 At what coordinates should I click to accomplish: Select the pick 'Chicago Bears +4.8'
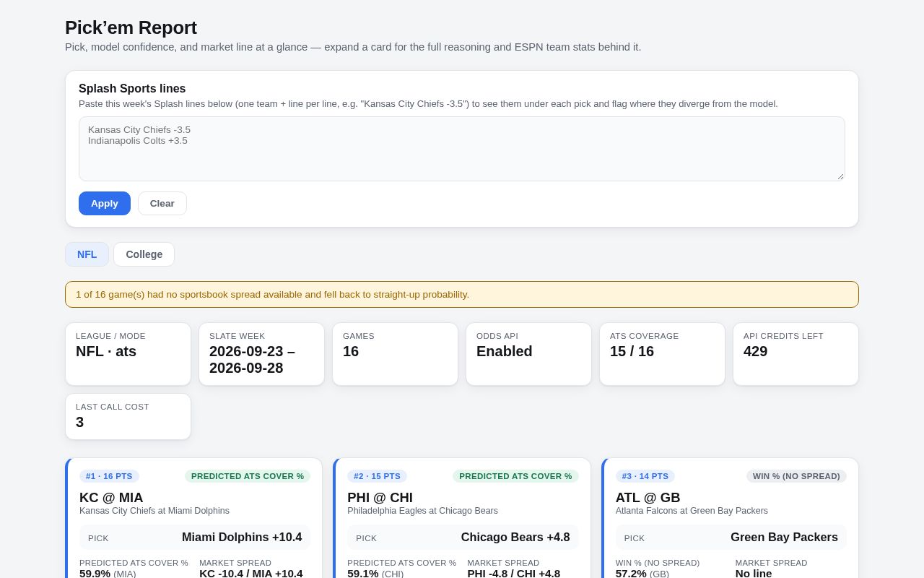click(x=515, y=538)
